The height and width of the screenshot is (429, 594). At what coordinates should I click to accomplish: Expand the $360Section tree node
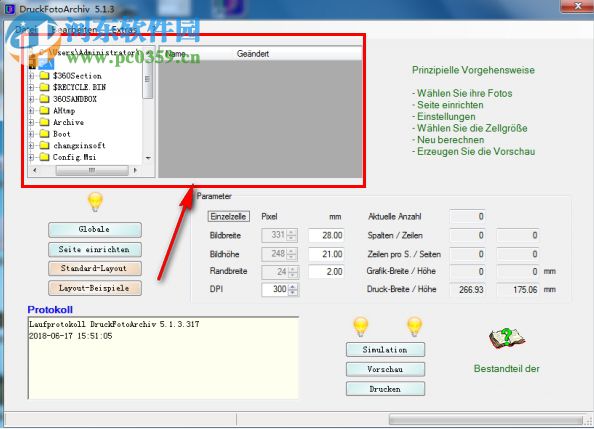32,76
